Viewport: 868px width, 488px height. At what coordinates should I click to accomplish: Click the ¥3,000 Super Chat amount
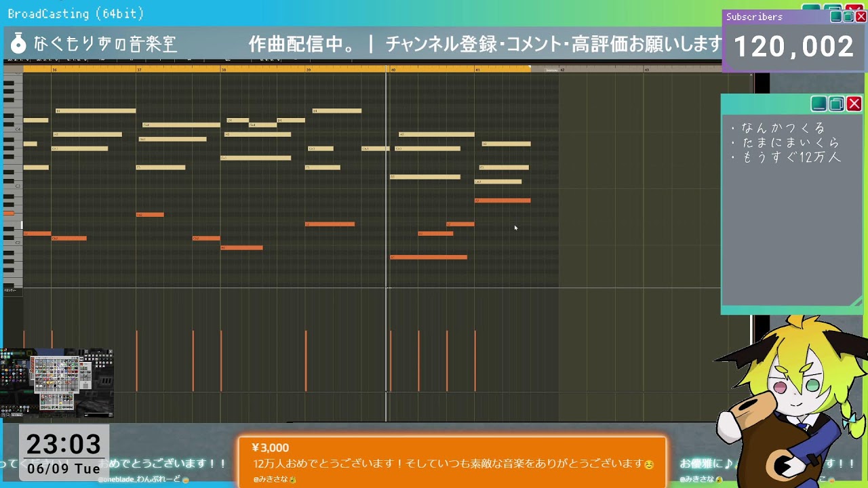[x=270, y=448]
